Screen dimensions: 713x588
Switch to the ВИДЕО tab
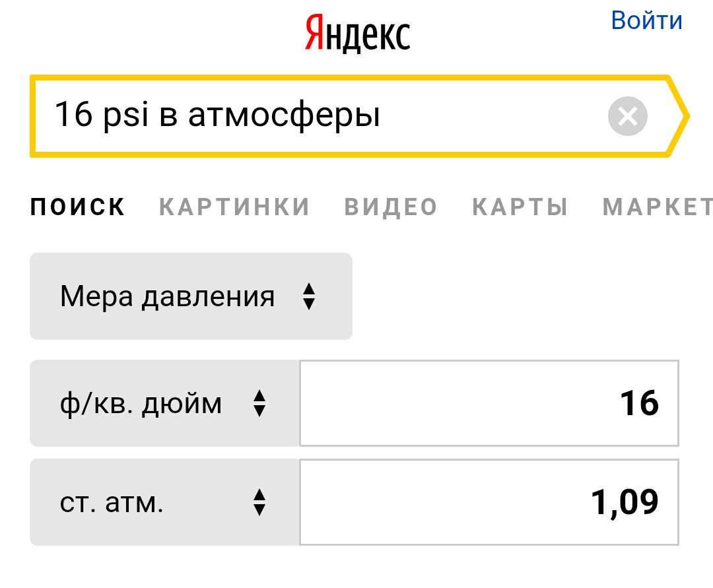click(393, 207)
